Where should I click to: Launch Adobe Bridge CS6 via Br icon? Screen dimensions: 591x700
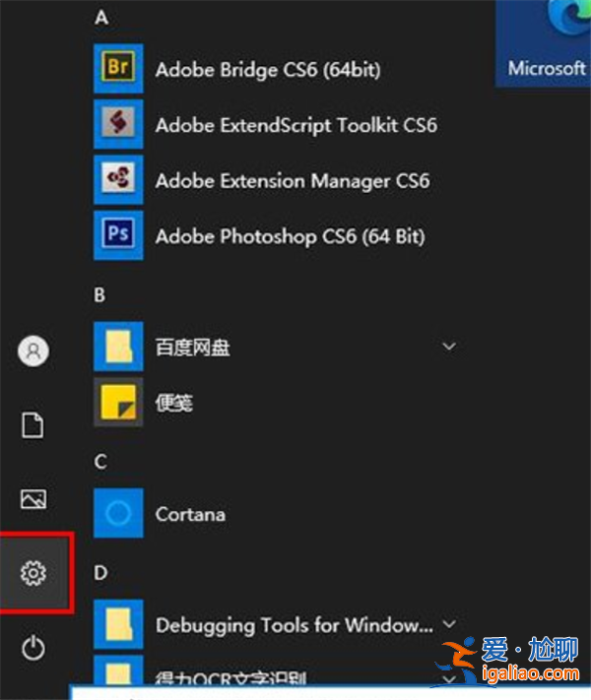[118, 68]
